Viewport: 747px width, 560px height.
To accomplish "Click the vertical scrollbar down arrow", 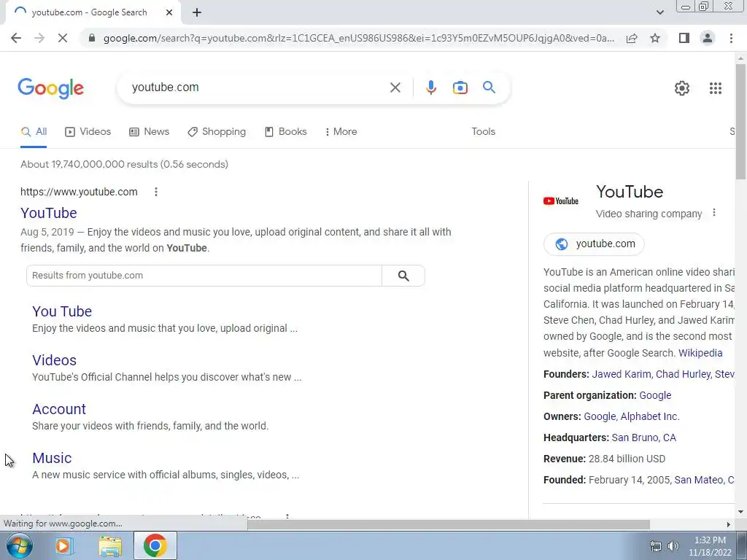I will pyautogui.click(x=741, y=512).
